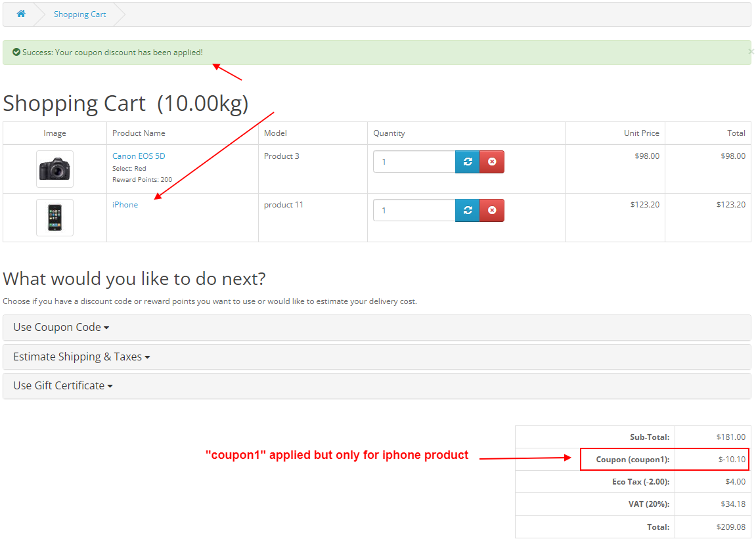This screenshot has width=756, height=541.
Task: Update quantity for the iPhone
Action: [x=467, y=209]
